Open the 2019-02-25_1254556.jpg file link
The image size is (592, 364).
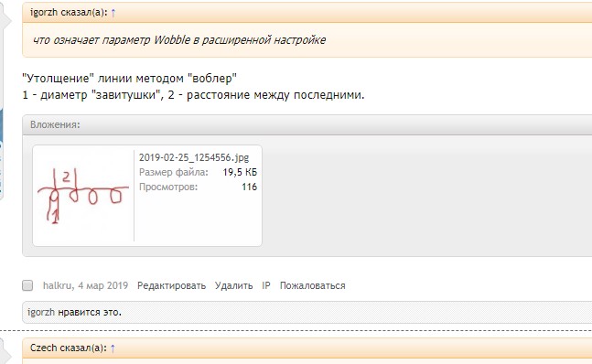(194, 157)
